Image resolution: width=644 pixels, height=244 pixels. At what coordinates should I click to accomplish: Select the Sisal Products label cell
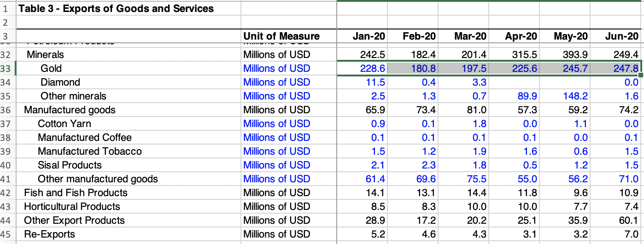(x=70, y=165)
